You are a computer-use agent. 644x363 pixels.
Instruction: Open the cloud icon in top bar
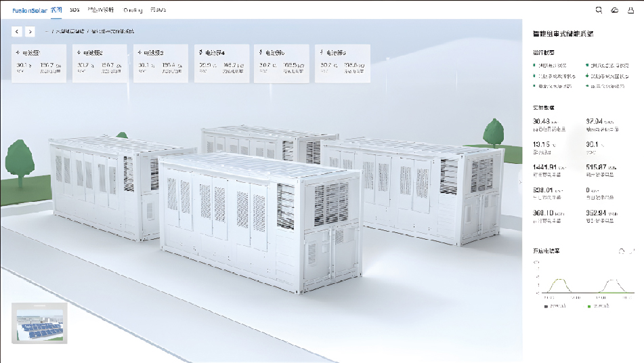coord(615,10)
